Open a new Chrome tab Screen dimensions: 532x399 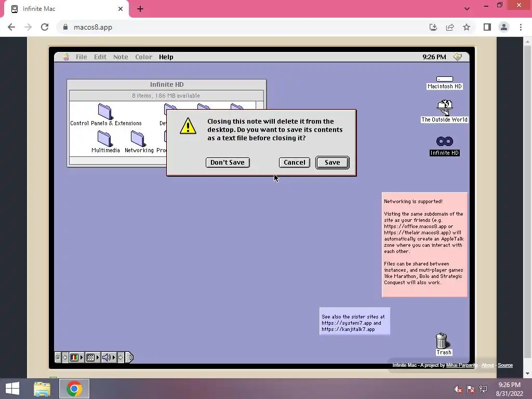pos(140,9)
